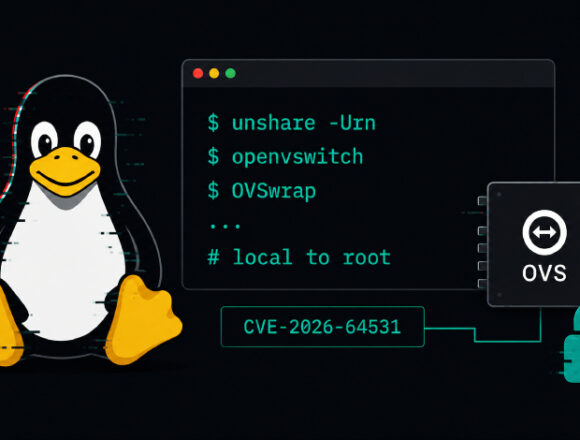580x440 pixels.
Task: Click the teal padlock icon
Action: pos(572,345)
